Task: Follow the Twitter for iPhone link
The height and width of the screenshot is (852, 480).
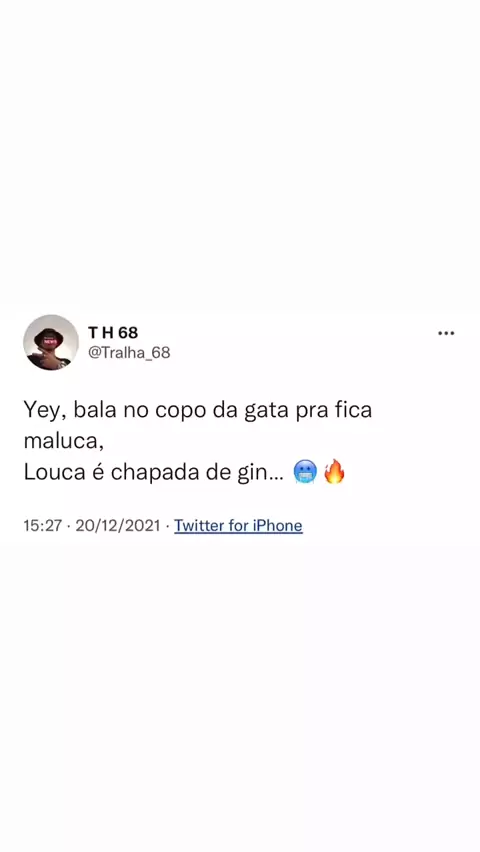Action: pos(238,525)
